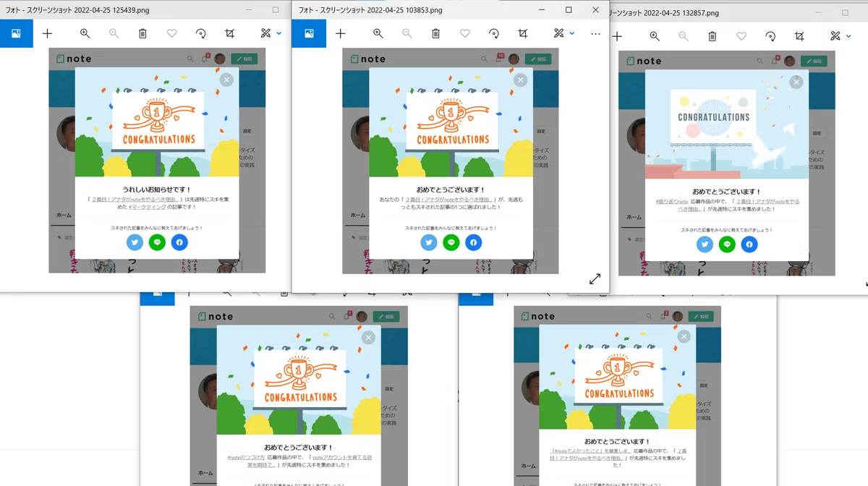
Task: Zoom in on the 132857.png photo
Action: (x=655, y=36)
